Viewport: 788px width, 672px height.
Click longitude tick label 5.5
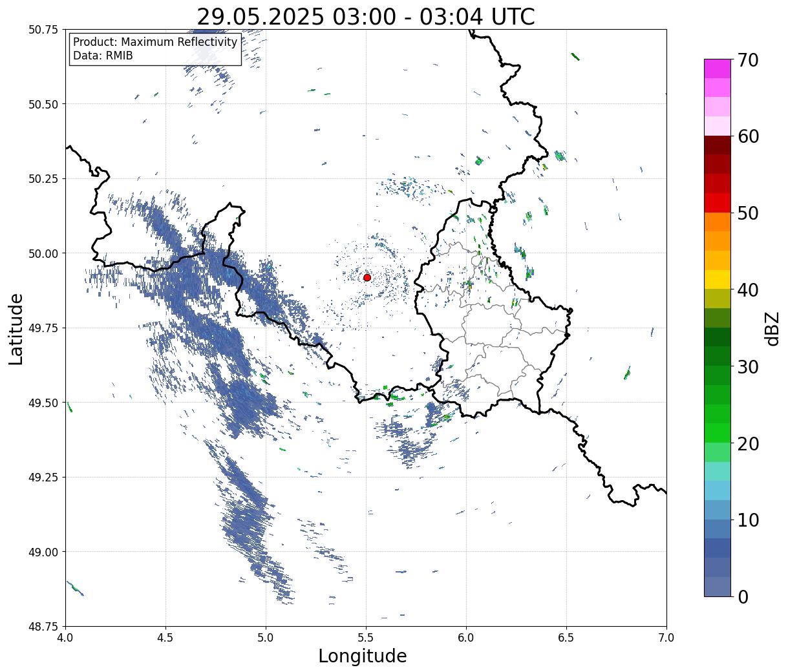tap(366, 638)
